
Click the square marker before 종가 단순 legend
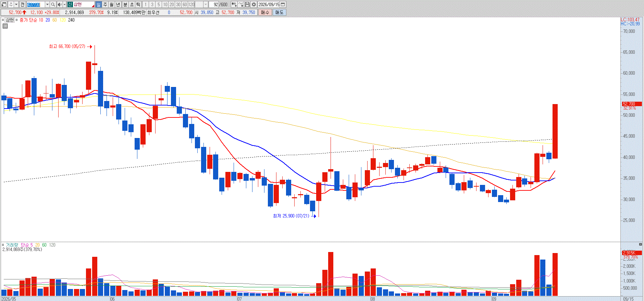(16, 20)
